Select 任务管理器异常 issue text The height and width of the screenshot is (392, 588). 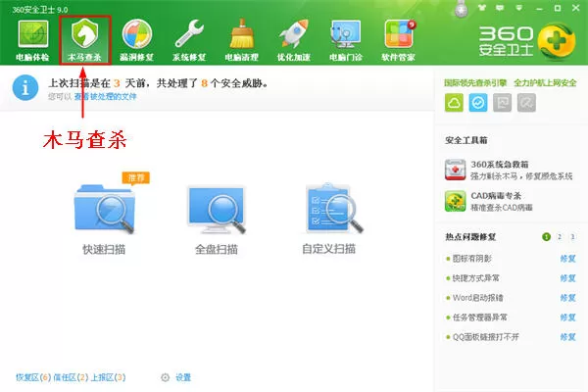[479, 318]
